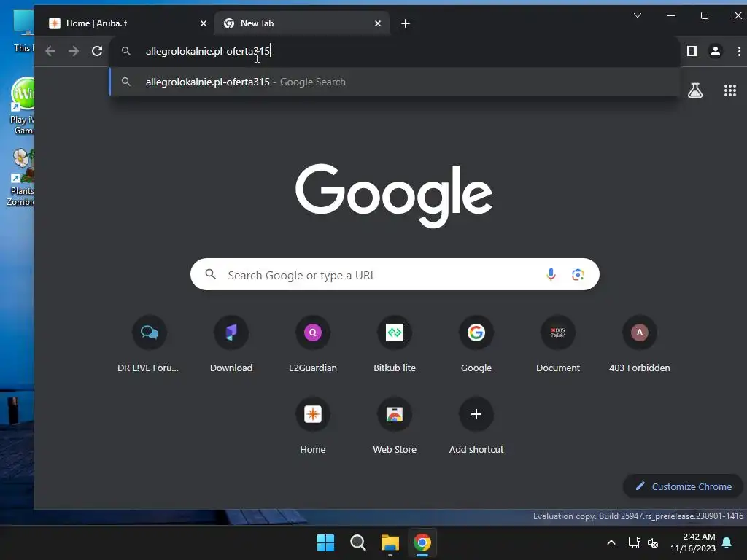Start voice search with microphone
The height and width of the screenshot is (560, 747).
pos(551,274)
